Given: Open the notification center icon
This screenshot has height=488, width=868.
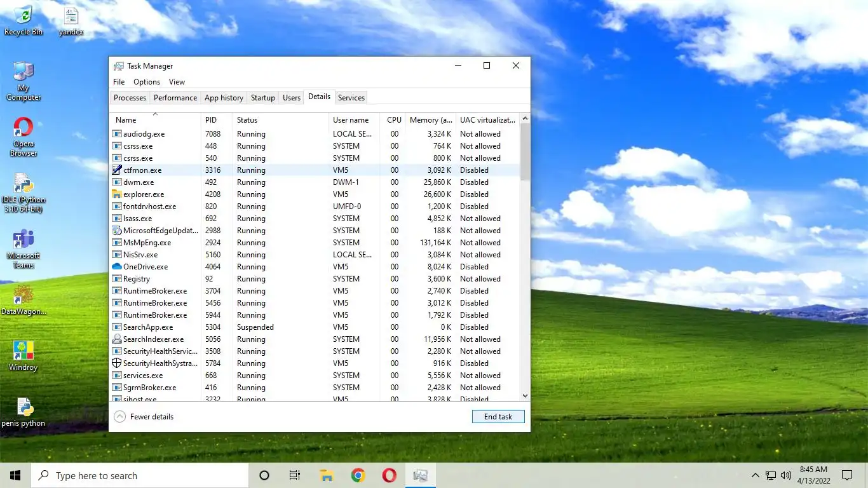Looking at the screenshot, I should click(x=847, y=475).
